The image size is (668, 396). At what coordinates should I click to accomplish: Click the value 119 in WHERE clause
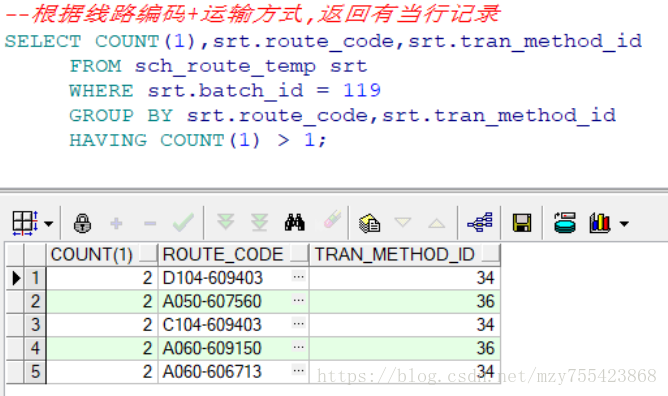click(x=362, y=90)
